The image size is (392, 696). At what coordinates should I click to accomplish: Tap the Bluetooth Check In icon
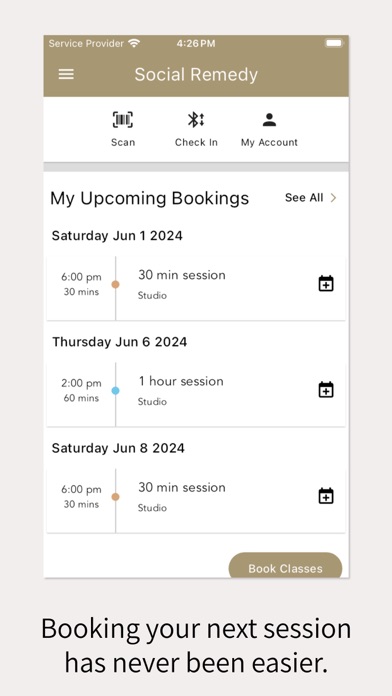click(196, 120)
